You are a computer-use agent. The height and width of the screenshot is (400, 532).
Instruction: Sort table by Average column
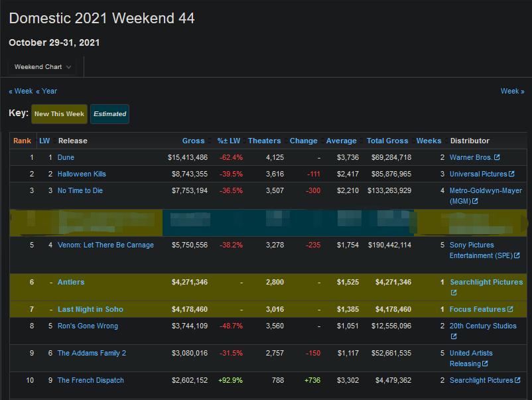342,141
